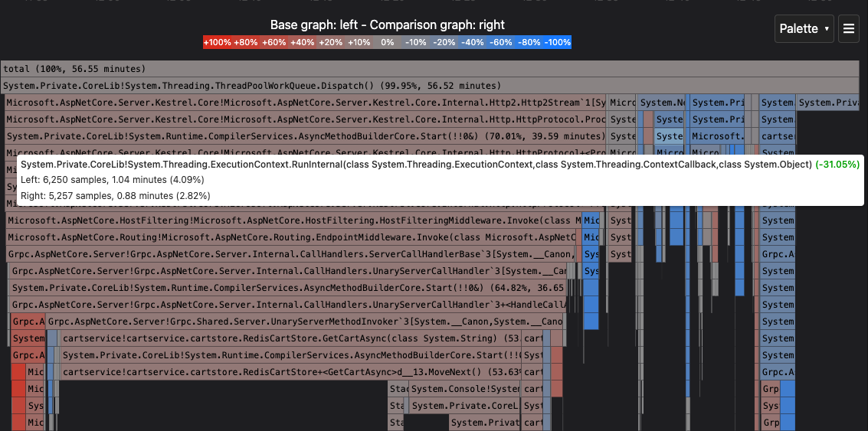
Task: Click the -80% legend swatch
Action: [529, 43]
